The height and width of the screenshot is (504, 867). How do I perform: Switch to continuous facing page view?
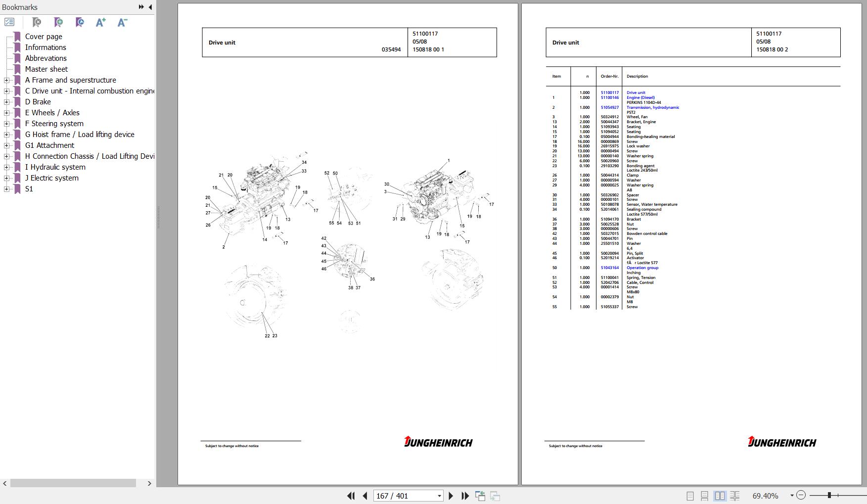(x=735, y=496)
